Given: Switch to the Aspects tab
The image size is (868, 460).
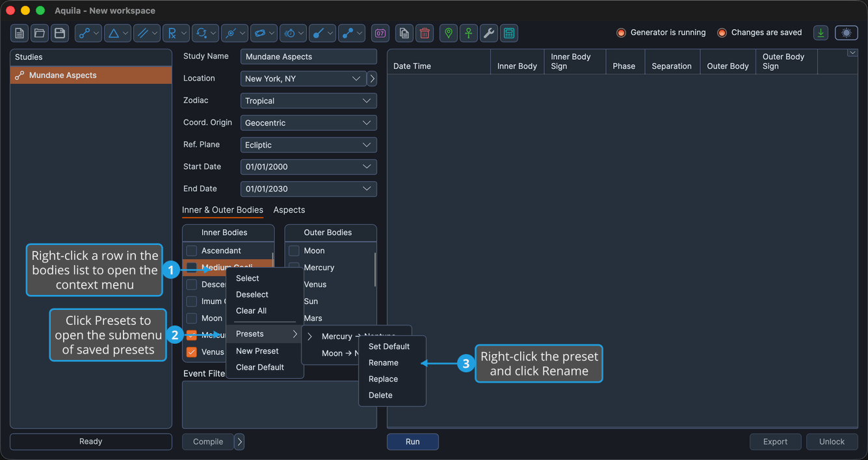Looking at the screenshot, I should 289,210.
